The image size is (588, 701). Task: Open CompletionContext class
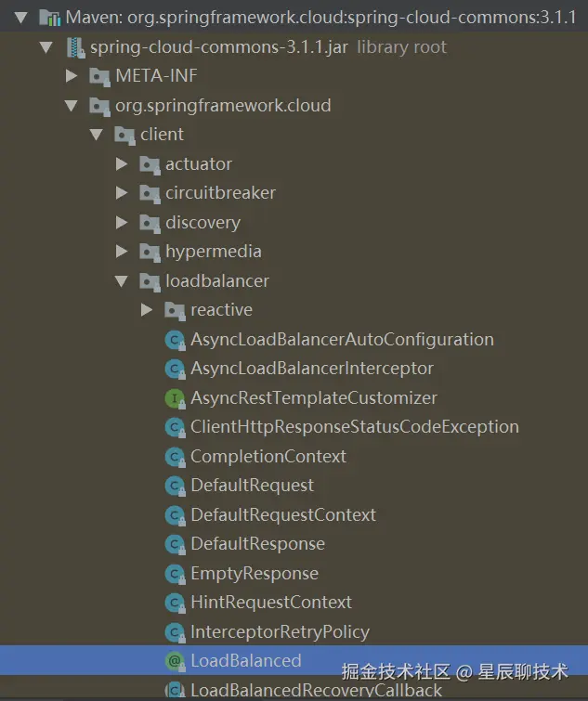tap(268, 457)
